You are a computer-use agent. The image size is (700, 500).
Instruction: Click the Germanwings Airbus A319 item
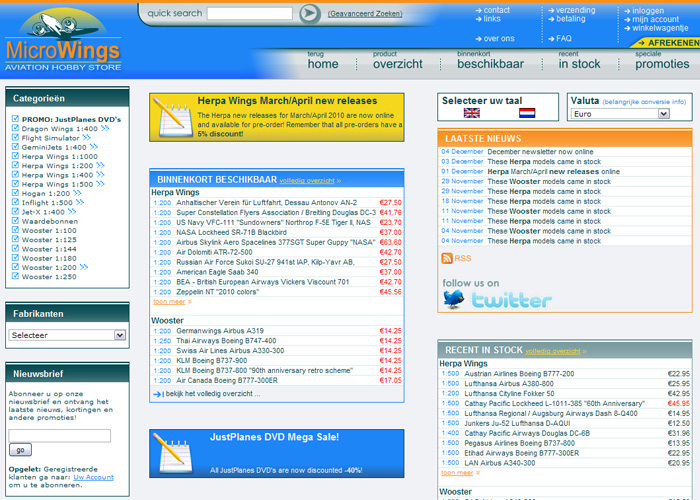pos(220,331)
